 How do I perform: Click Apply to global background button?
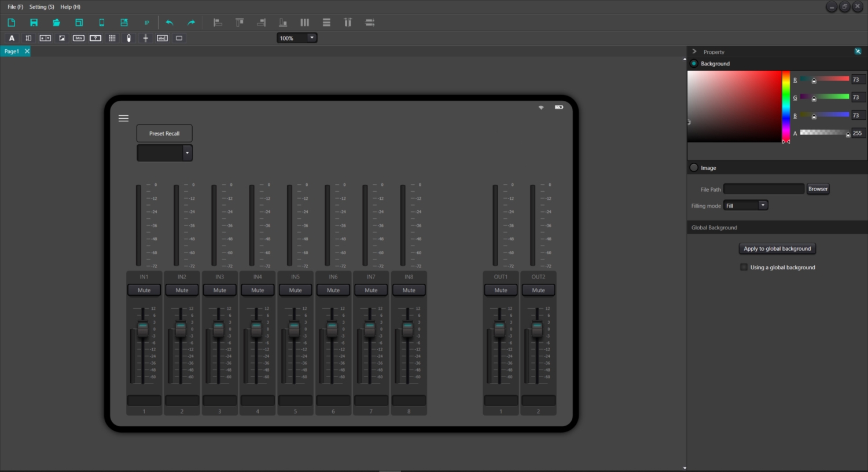click(x=777, y=248)
